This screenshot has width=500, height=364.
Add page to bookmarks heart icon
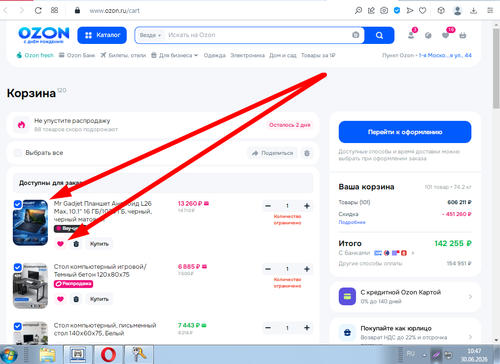tap(423, 11)
